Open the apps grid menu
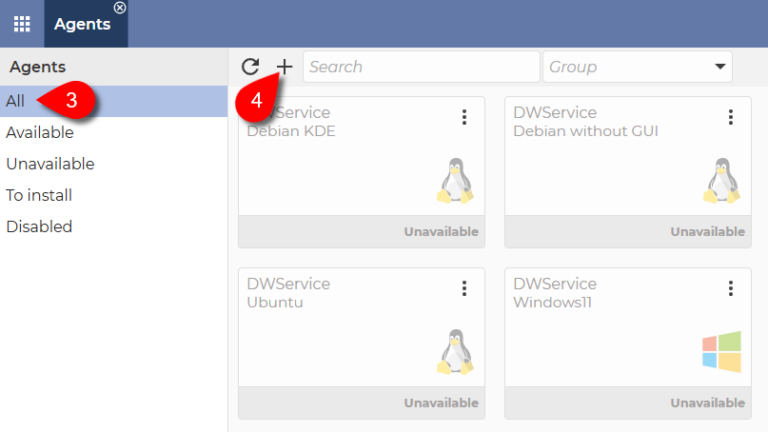Screen dimensions: 768x432 22,24
